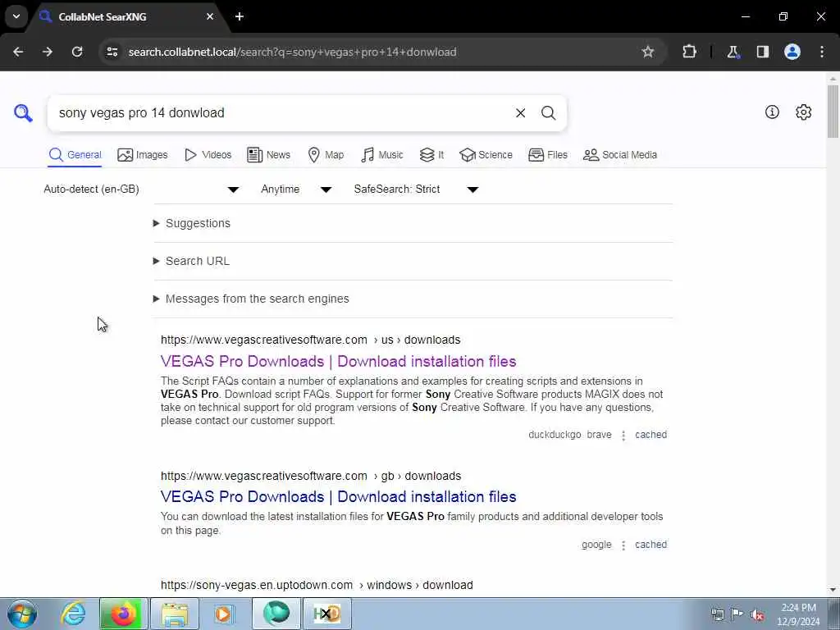Open Preferences gear icon
The height and width of the screenshot is (630, 840).
click(x=804, y=112)
